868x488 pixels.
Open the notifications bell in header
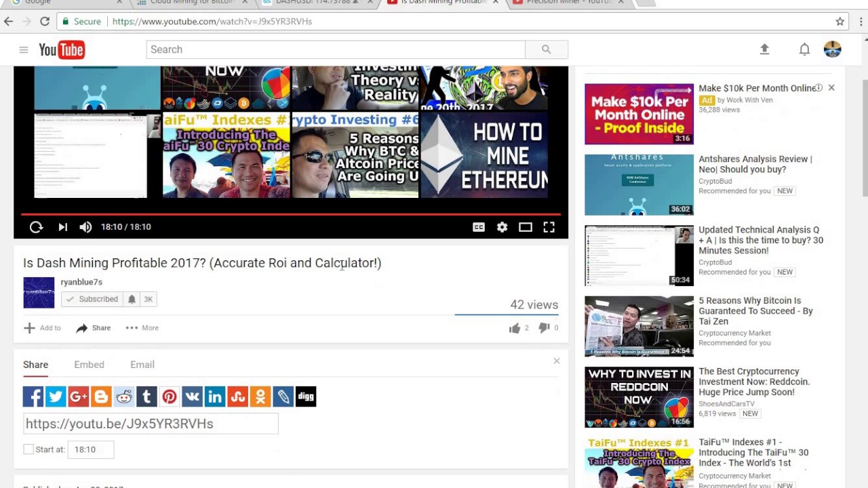pos(804,49)
